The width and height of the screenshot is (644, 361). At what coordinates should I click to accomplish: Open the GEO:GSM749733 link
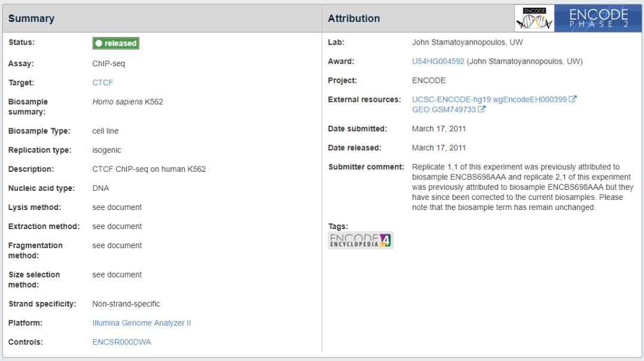point(444,109)
